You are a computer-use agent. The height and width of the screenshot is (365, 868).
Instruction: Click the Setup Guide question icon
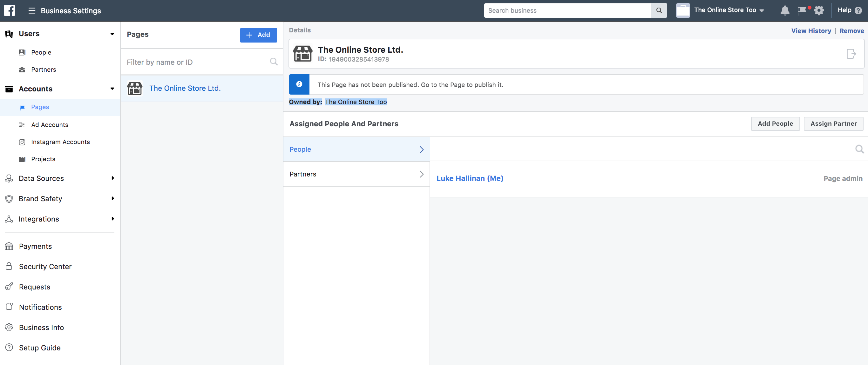click(x=9, y=347)
